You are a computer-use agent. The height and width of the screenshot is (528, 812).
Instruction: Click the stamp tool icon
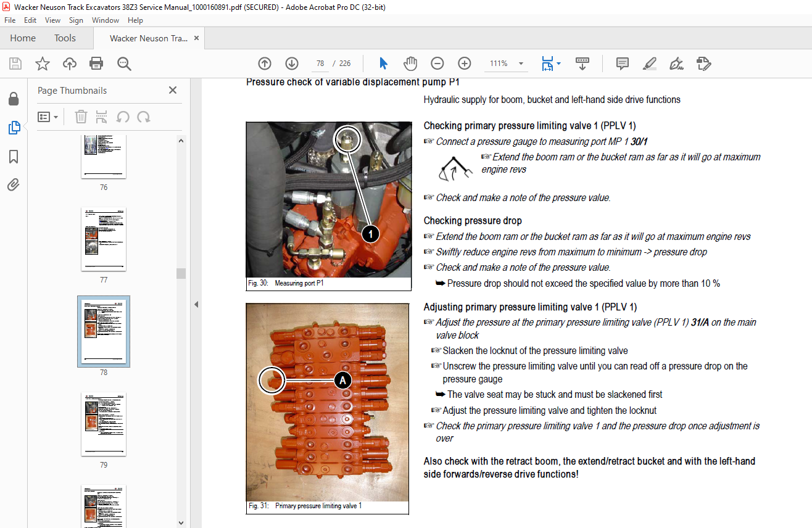[703, 64]
